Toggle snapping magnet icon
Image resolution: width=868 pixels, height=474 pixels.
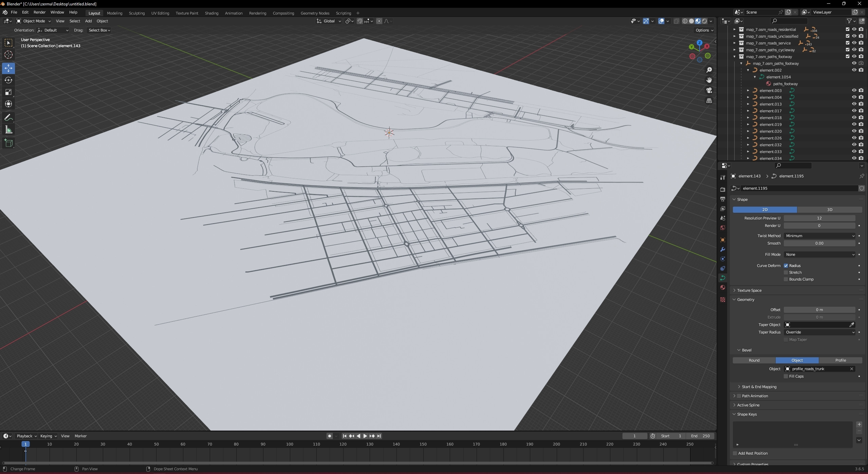(360, 21)
